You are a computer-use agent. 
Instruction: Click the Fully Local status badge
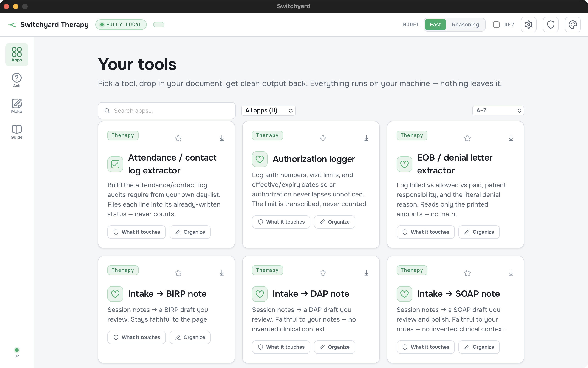[121, 25]
